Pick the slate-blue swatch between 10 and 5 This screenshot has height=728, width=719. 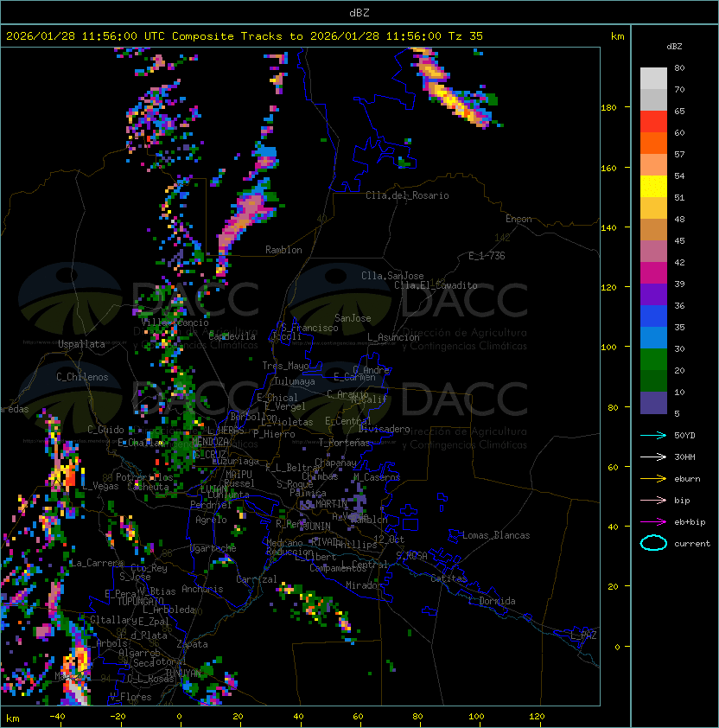653,403
